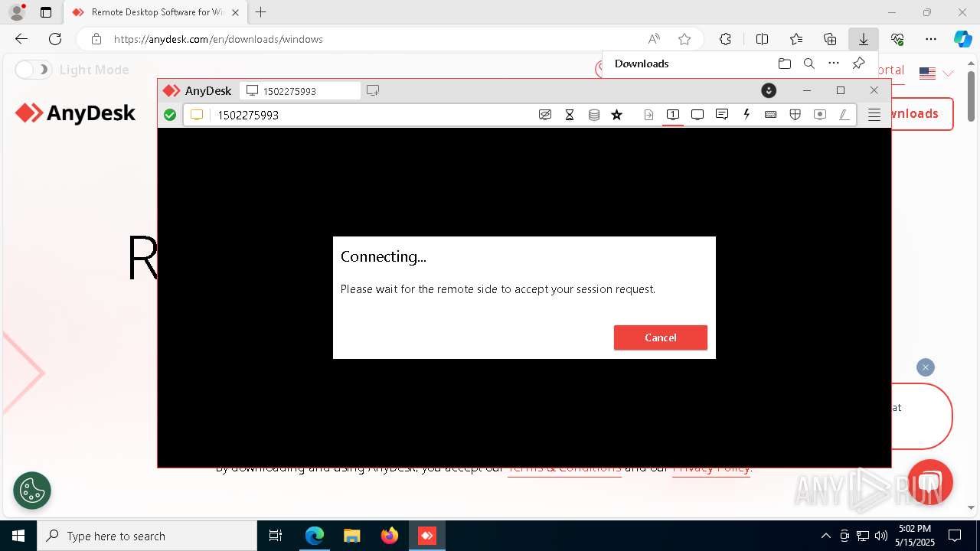
Task: Click the AnyDesk website logo
Action: [75, 114]
